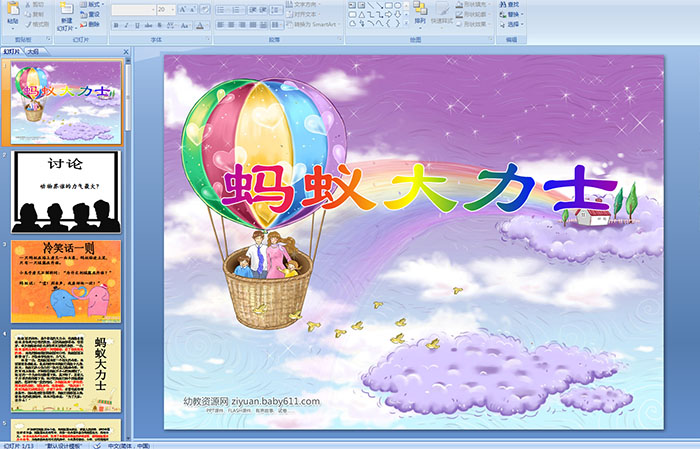Image resolution: width=700 pixels, height=449 pixels.
Task: Click the Copy (复制) icon
Action: pos(28,14)
